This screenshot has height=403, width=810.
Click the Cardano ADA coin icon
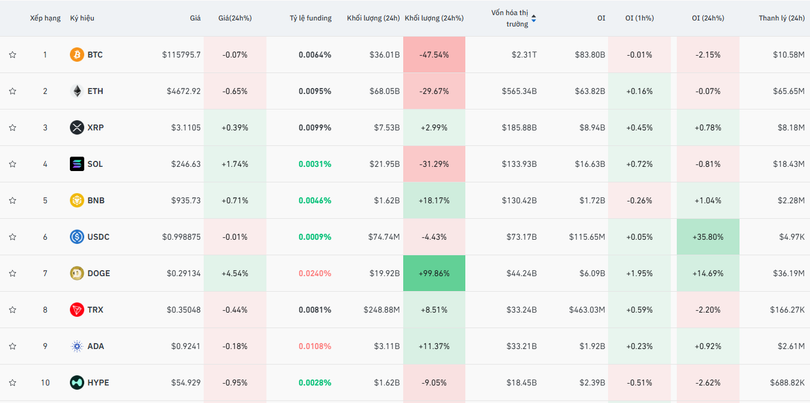77,346
